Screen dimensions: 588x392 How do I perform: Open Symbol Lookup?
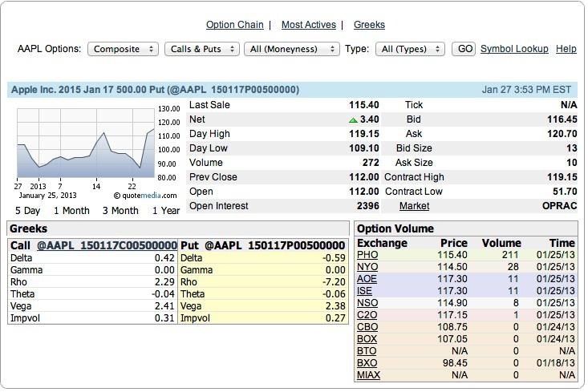pyautogui.click(x=514, y=49)
